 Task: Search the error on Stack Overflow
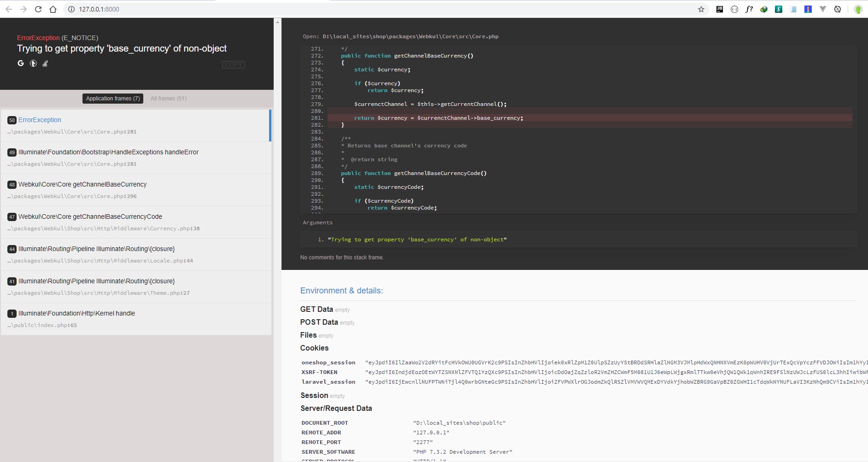(x=45, y=64)
